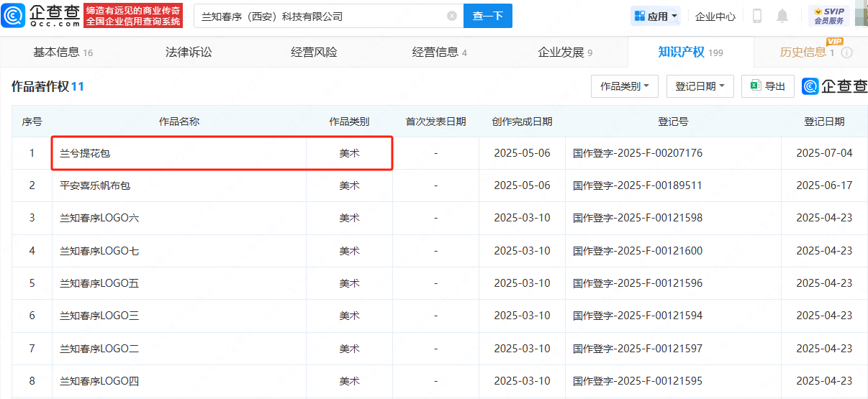Click the info icon beside 历史信息

pyautogui.click(x=846, y=52)
